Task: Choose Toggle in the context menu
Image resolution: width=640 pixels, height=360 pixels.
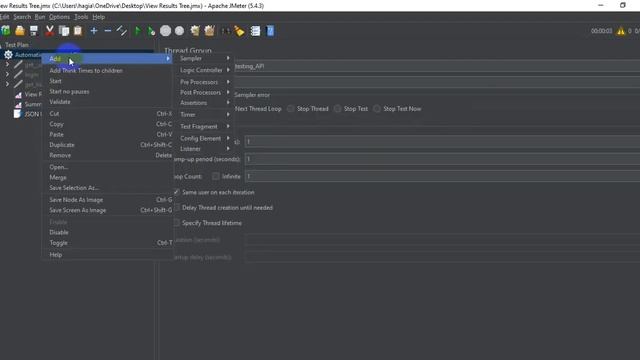Action: click(107, 243)
